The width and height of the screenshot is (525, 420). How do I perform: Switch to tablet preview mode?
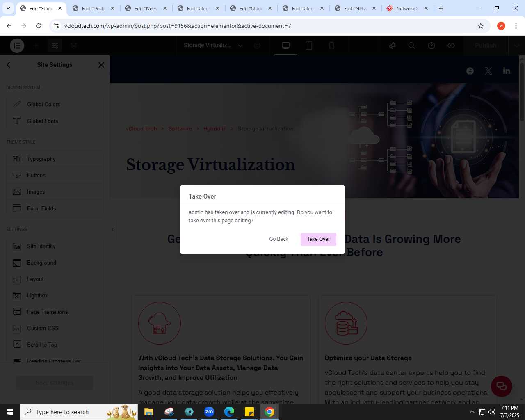pos(309,46)
